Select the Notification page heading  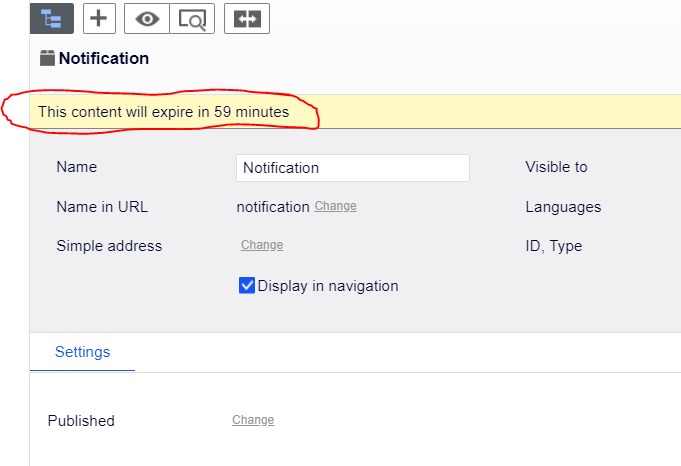(x=104, y=58)
